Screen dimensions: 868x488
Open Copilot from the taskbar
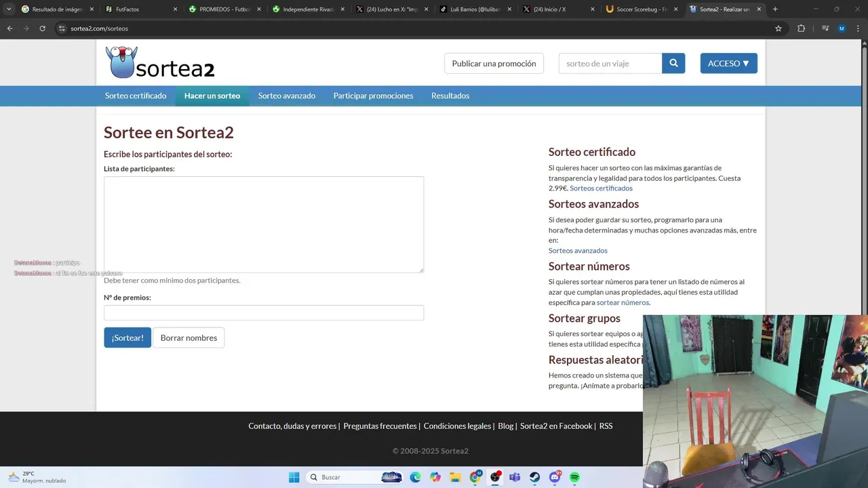[x=435, y=477]
